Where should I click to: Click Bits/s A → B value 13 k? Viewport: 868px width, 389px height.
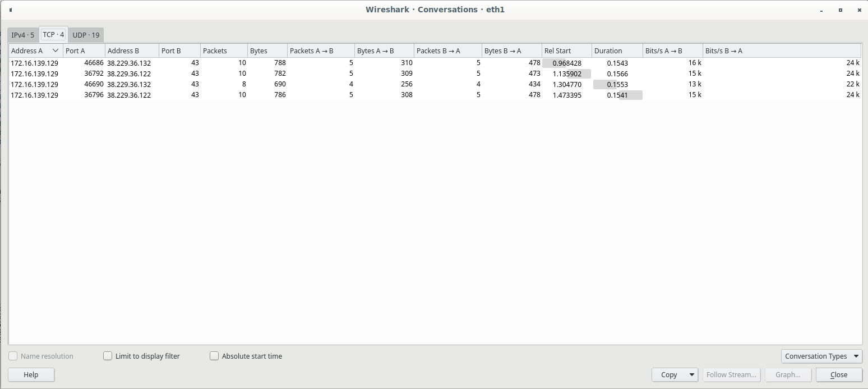tap(695, 84)
